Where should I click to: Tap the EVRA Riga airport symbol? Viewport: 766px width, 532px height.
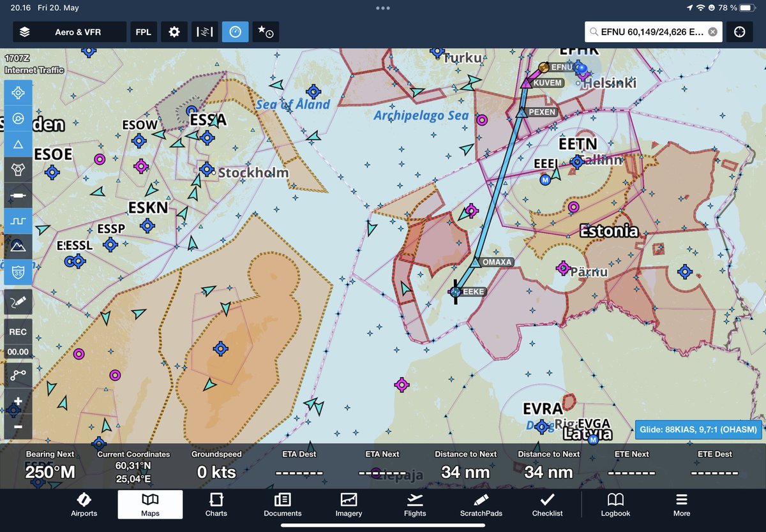point(542,425)
